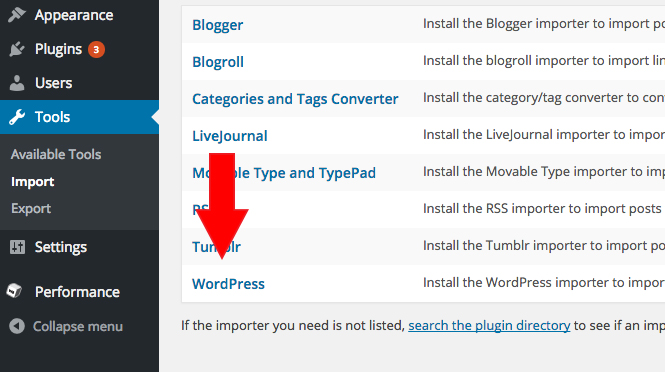Screen dimensions: 665x372
Task: Open the Blogger importer link
Action: (x=218, y=25)
